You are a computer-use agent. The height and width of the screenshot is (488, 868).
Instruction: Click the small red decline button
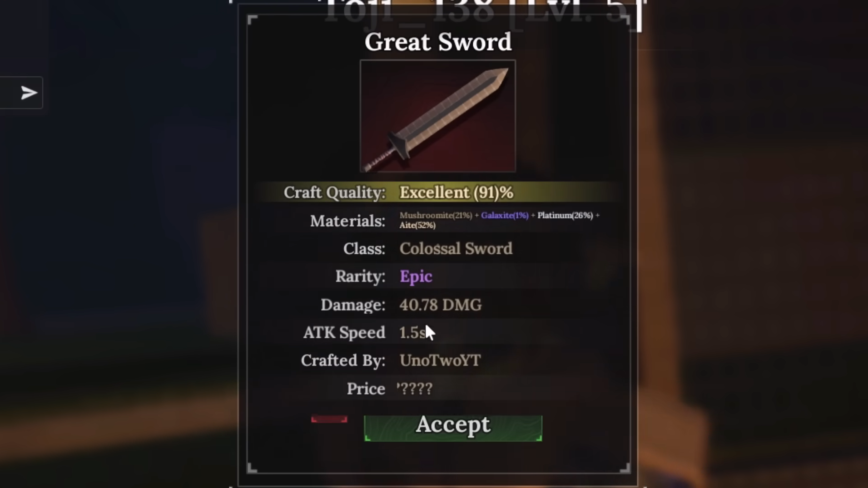pos(329,419)
